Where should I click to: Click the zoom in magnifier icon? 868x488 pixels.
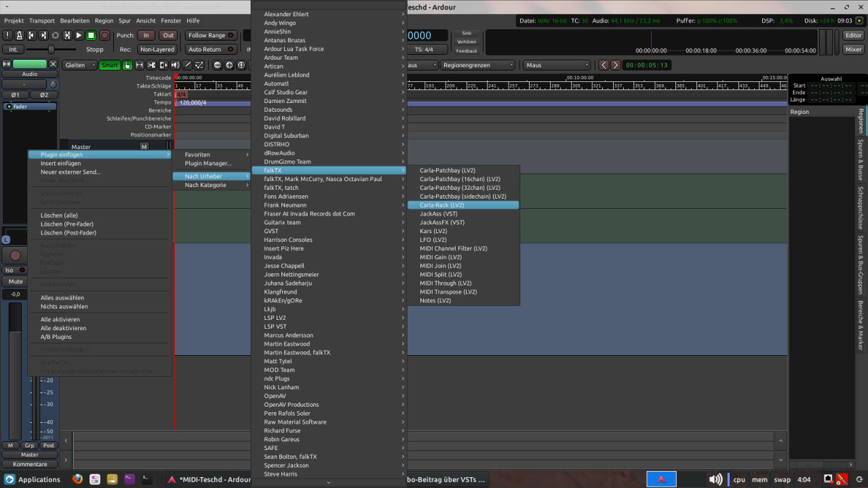point(230,65)
